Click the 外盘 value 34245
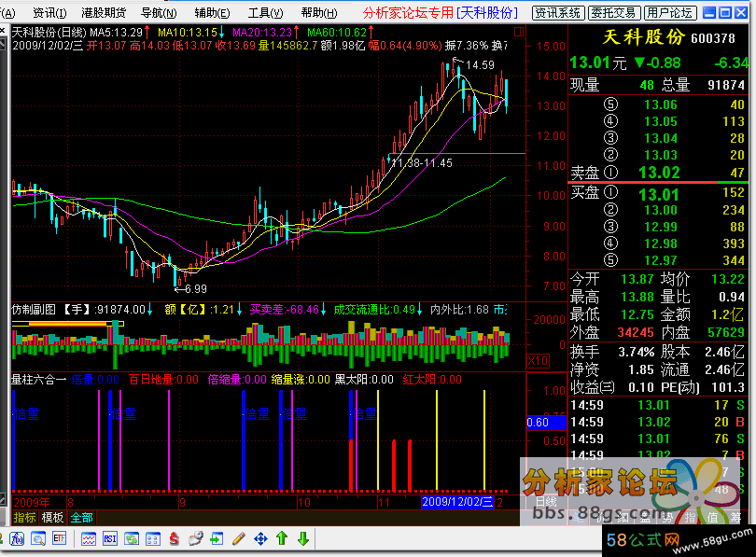The image size is (756, 557). coord(636,332)
